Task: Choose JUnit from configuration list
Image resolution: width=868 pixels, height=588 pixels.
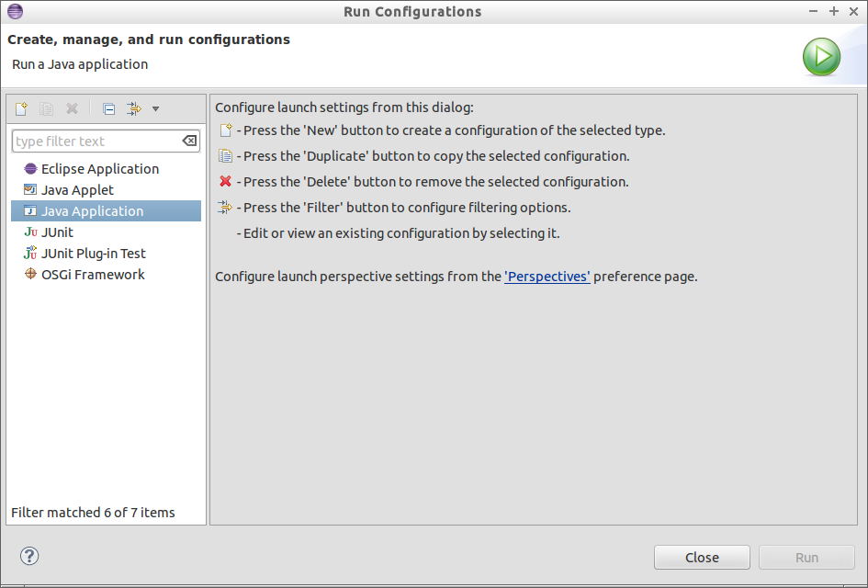Action: pyautogui.click(x=57, y=232)
